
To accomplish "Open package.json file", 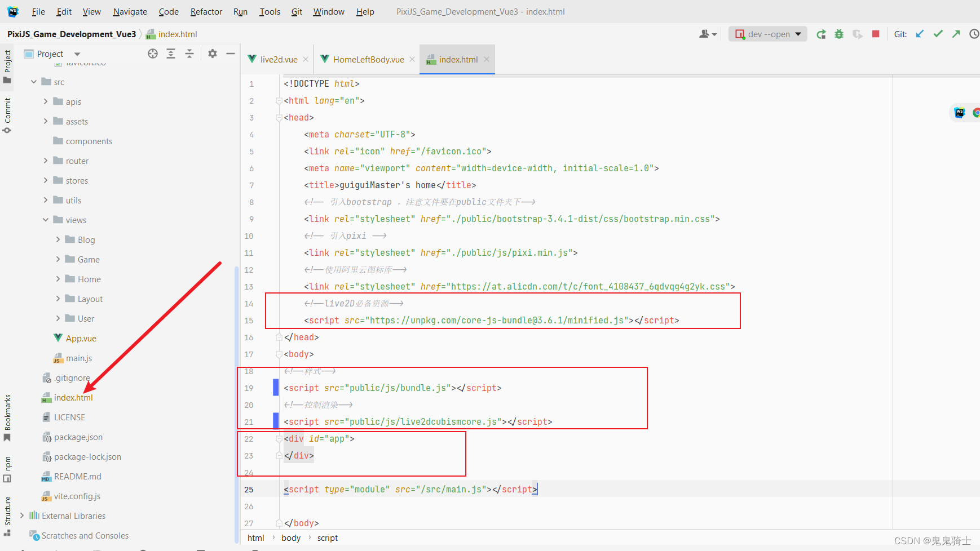I will click(72, 437).
